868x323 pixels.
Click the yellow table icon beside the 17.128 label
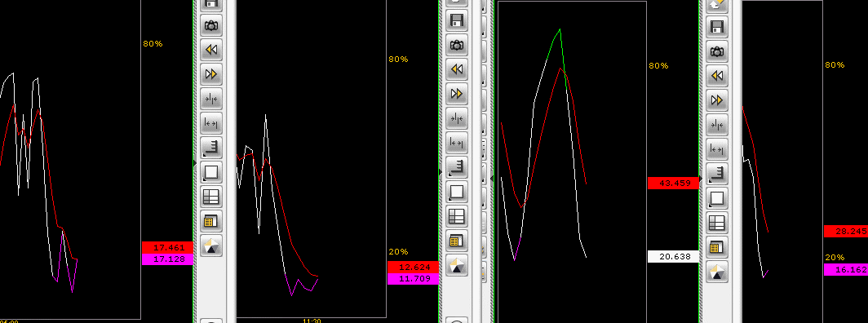(x=211, y=220)
